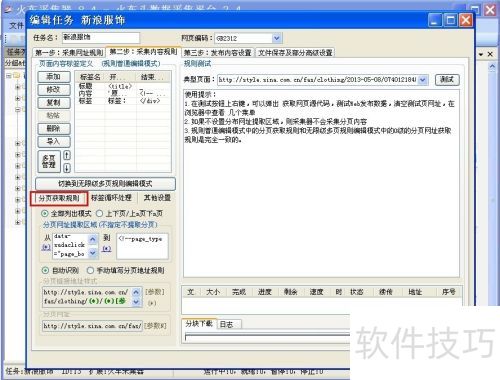Click the 完成 column header in download table

coord(239,292)
